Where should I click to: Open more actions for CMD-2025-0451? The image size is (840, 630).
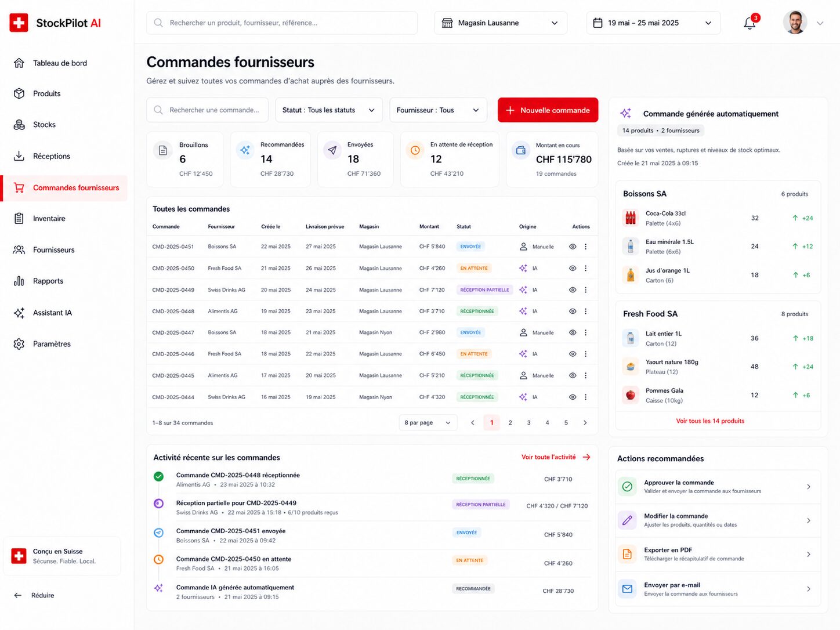tap(586, 247)
